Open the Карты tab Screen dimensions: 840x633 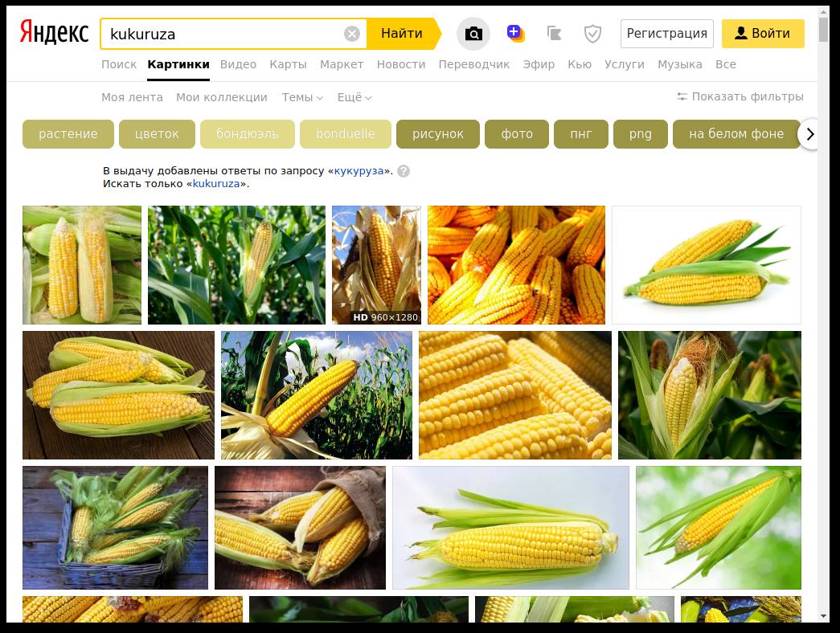(288, 64)
